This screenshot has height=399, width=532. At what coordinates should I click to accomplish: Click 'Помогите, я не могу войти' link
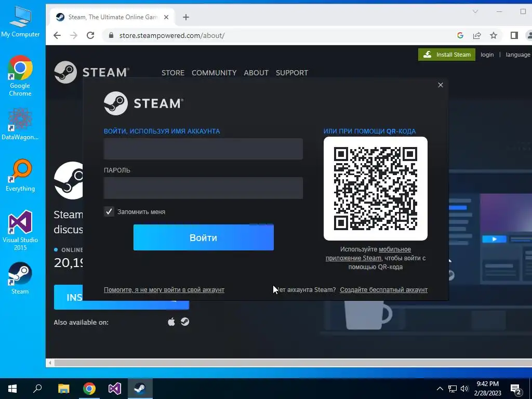tap(164, 290)
